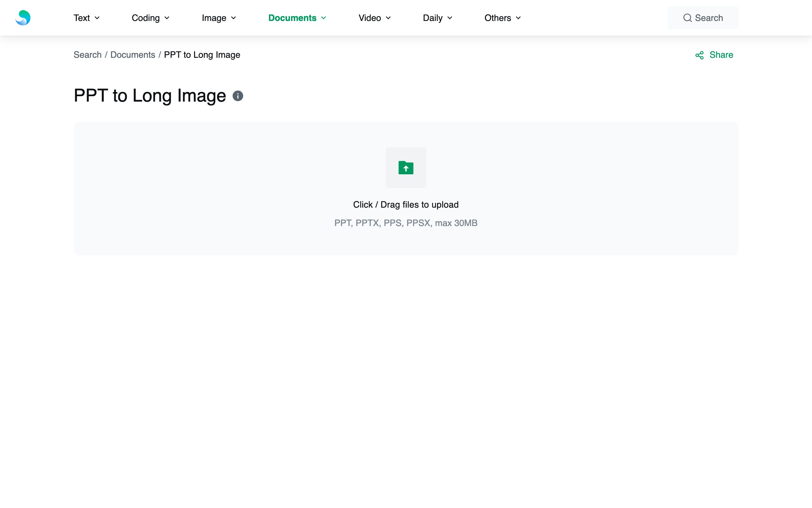
Task: Open the Image menu
Action: coord(219,18)
